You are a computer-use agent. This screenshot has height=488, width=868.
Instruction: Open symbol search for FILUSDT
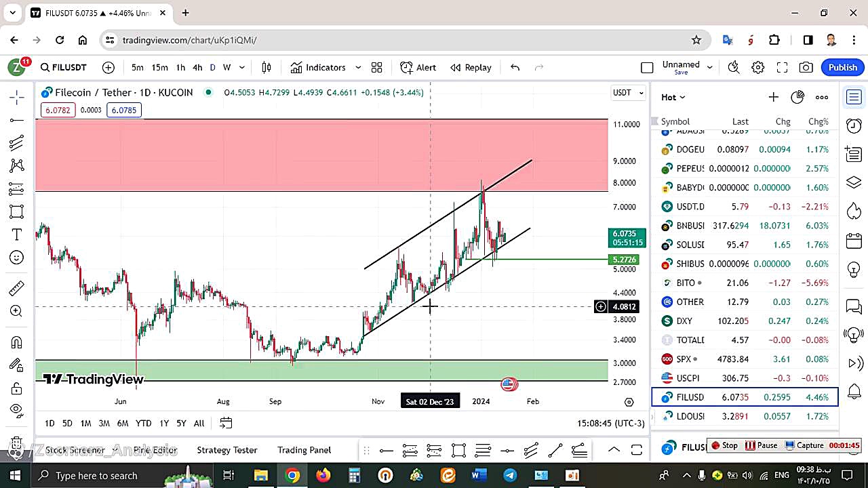pos(63,67)
